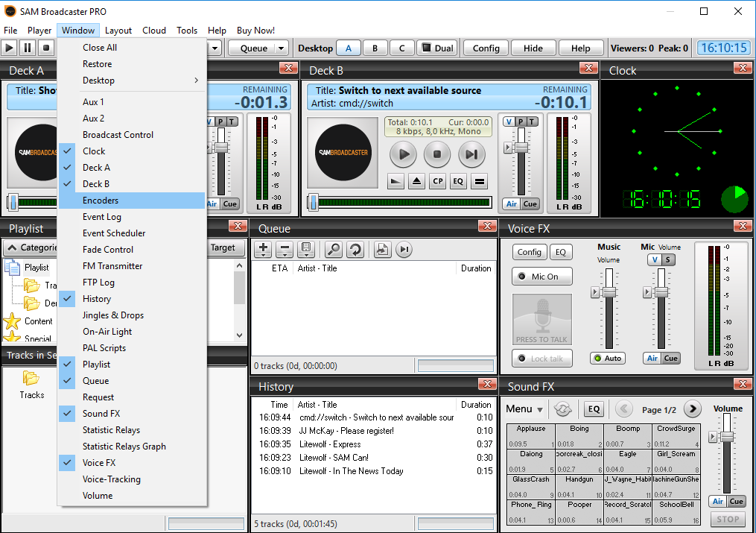Add a track to the Queue
Image resolution: width=756 pixels, height=533 pixels.
[x=262, y=249]
